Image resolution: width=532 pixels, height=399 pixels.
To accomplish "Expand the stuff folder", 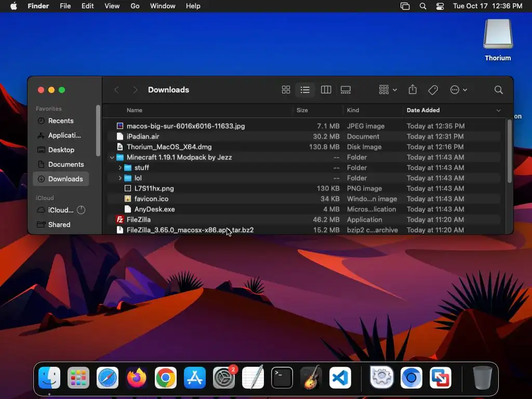I will coord(120,168).
